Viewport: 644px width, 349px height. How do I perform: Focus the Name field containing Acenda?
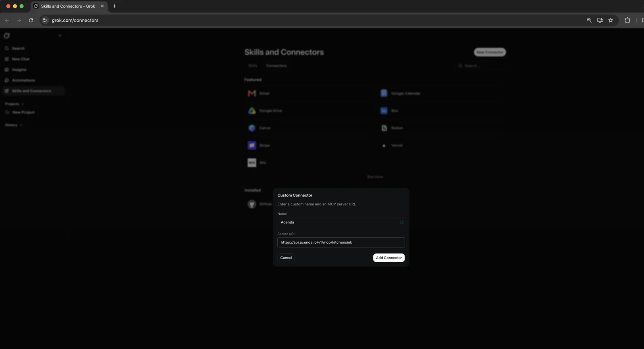click(341, 222)
